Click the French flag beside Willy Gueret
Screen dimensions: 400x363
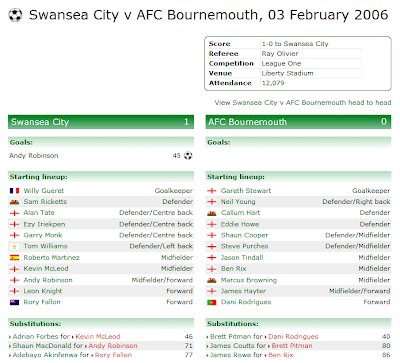coord(14,191)
